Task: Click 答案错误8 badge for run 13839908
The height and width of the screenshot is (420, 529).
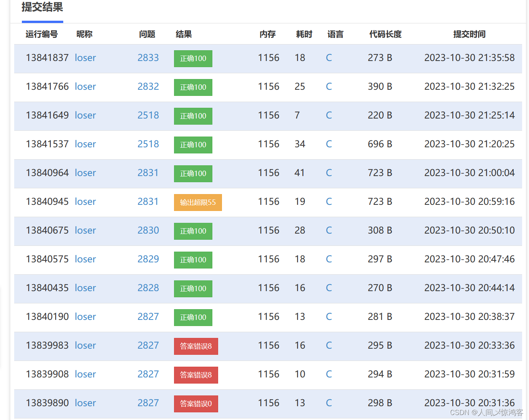Action: [196, 375]
